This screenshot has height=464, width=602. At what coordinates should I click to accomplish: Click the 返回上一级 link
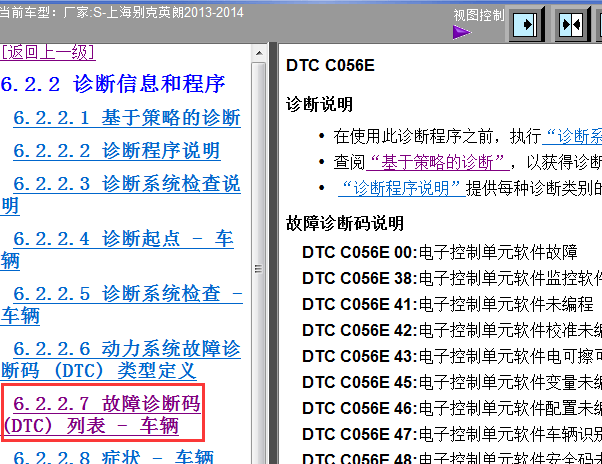48,52
